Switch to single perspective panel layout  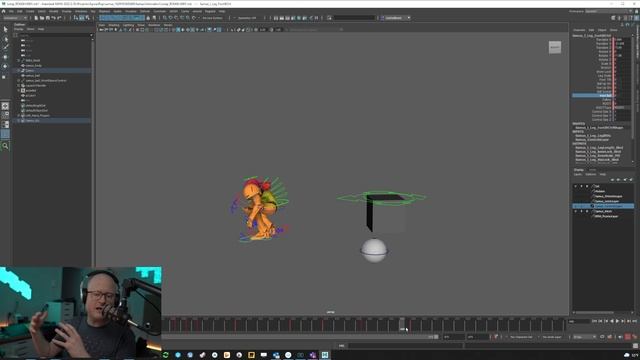5,106
